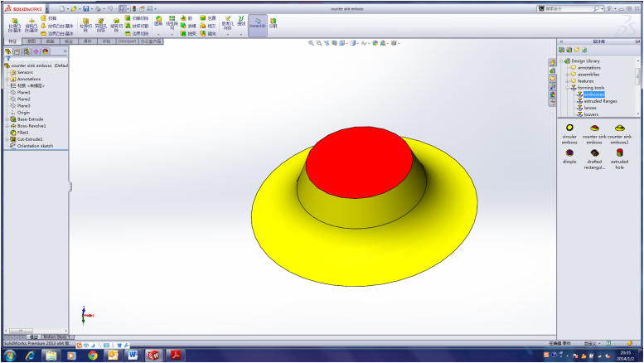The image size is (644, 363).
Task: Open the DimXpertManager tab icon
Action: (x=36, y=51)
